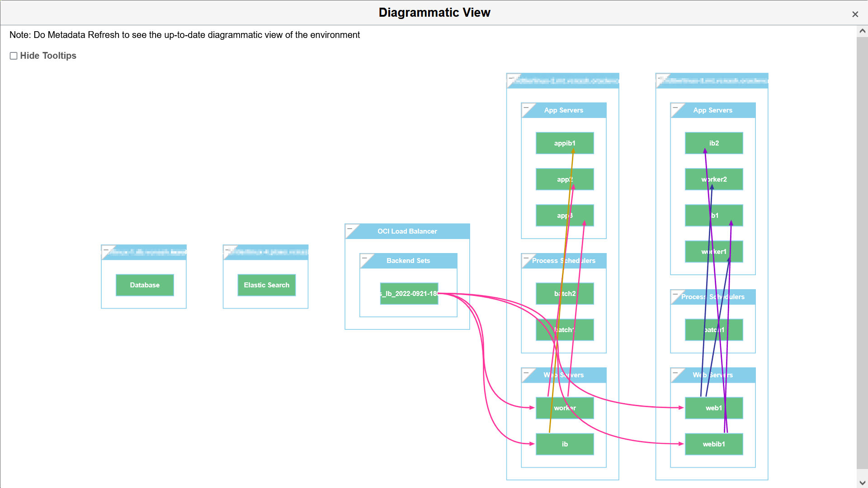This screenshot has height=488, width=868.
Task: Click the s_lb_2022-0921 backend set node
Action: point(409,294)
